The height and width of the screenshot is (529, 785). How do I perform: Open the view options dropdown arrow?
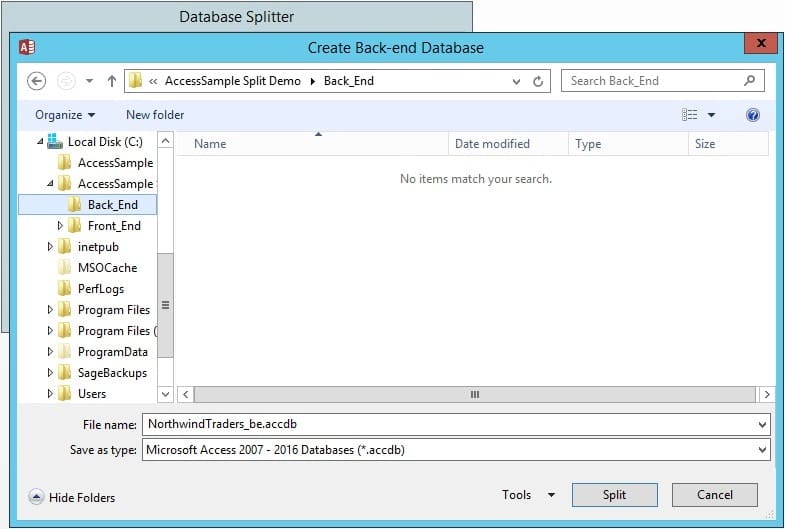(x=711, y=115)
